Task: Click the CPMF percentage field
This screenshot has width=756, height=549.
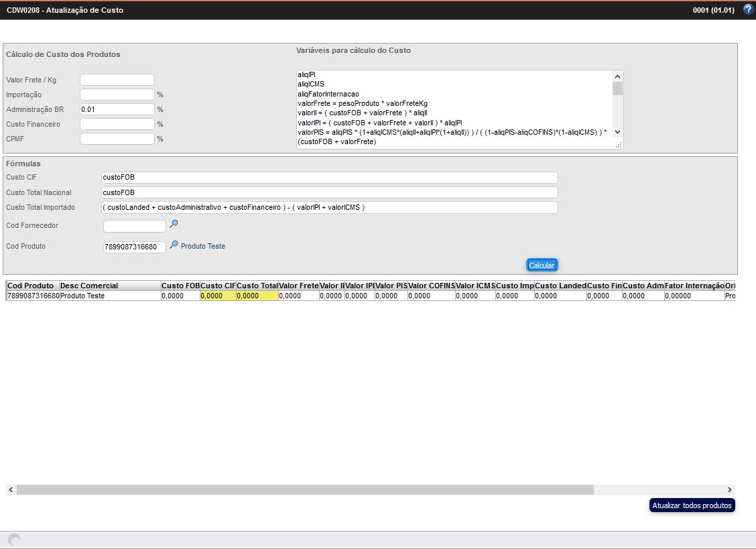Action: 117,138
